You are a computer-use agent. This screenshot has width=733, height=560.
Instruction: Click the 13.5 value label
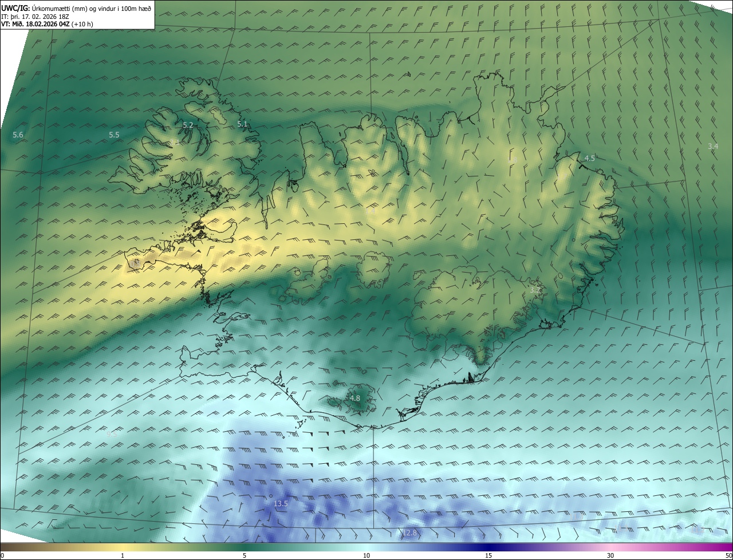[x=281, y=504]
